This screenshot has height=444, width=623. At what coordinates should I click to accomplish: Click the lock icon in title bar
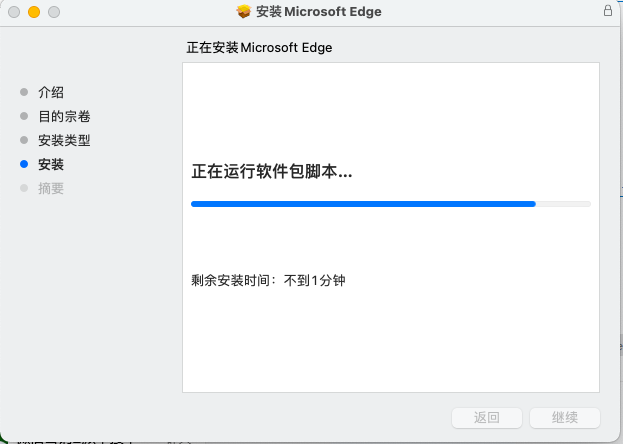[608, 11]
